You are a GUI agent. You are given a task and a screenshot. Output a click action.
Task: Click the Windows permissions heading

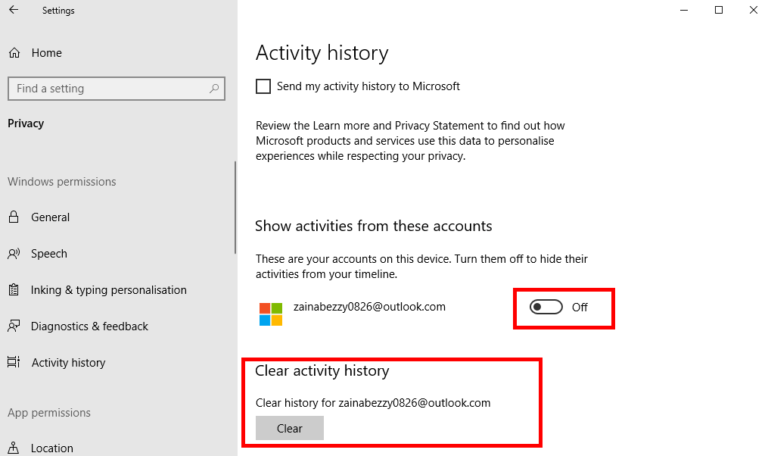tap(62, 182)
